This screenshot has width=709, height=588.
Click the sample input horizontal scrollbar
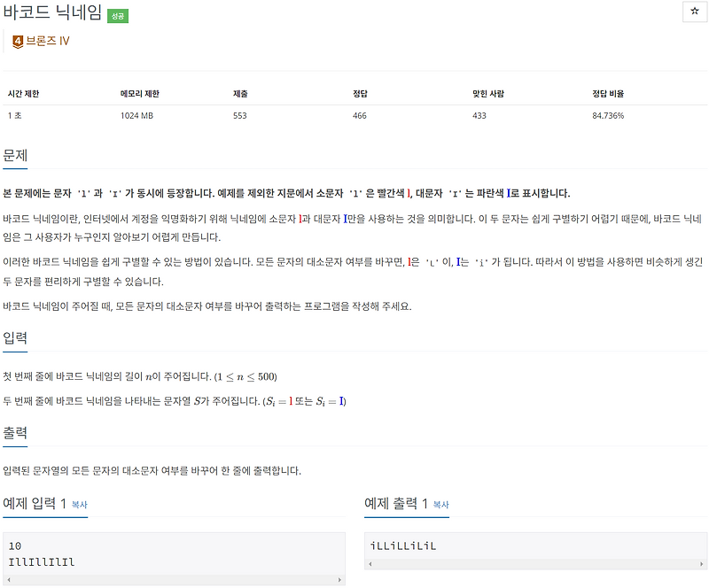click(x=177, y=580)
